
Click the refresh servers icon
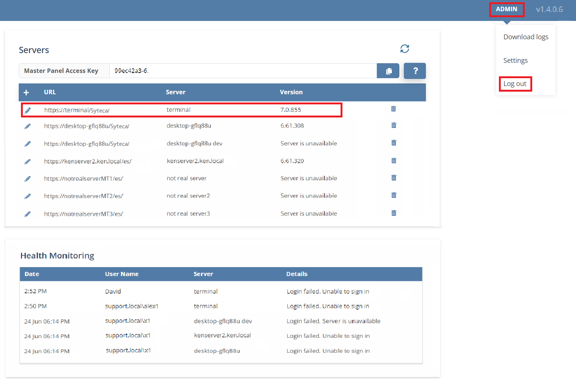click(x=405, y=49)
